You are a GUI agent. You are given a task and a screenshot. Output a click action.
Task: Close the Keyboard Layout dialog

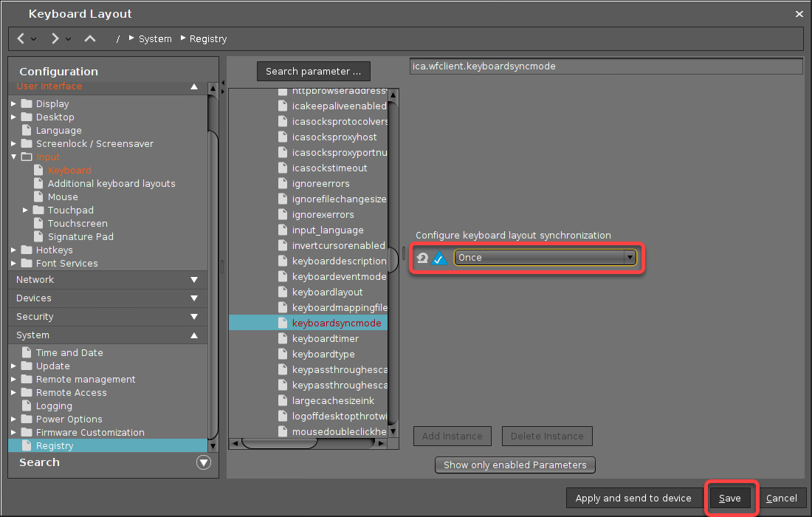[x=799, y=14]
